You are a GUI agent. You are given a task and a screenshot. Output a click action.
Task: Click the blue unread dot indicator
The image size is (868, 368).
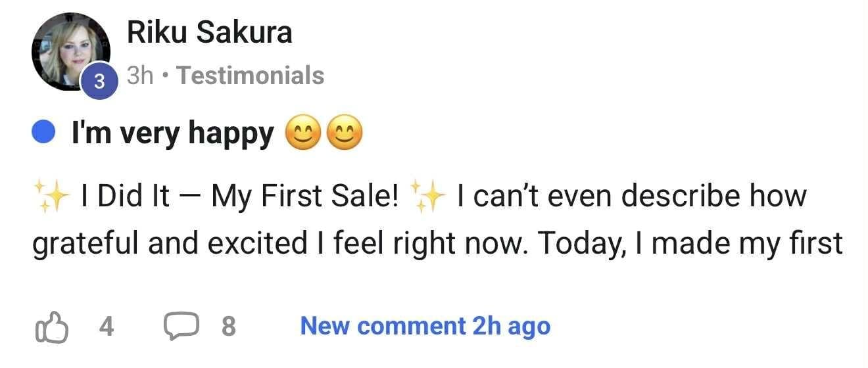point(43,134)
